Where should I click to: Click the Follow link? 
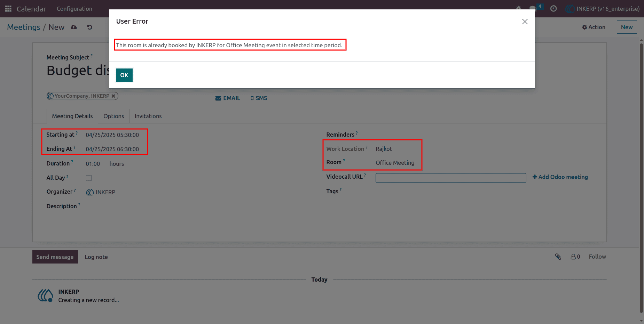click(x=597, y=257)
